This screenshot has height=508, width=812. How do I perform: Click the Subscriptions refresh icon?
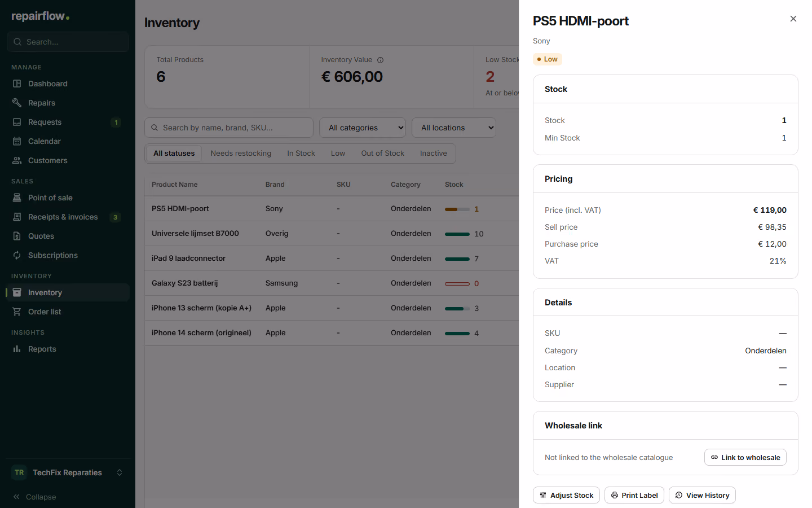(17, 255)
